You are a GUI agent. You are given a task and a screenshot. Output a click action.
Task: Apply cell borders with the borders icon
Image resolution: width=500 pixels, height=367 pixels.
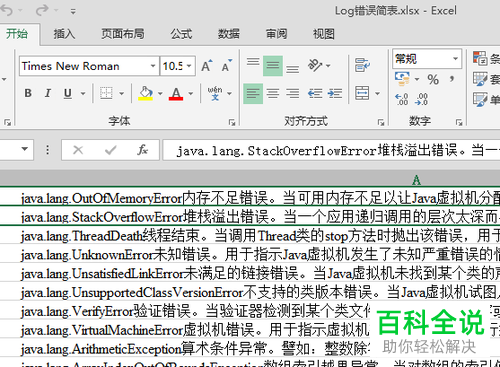click(x=106, y=93)
